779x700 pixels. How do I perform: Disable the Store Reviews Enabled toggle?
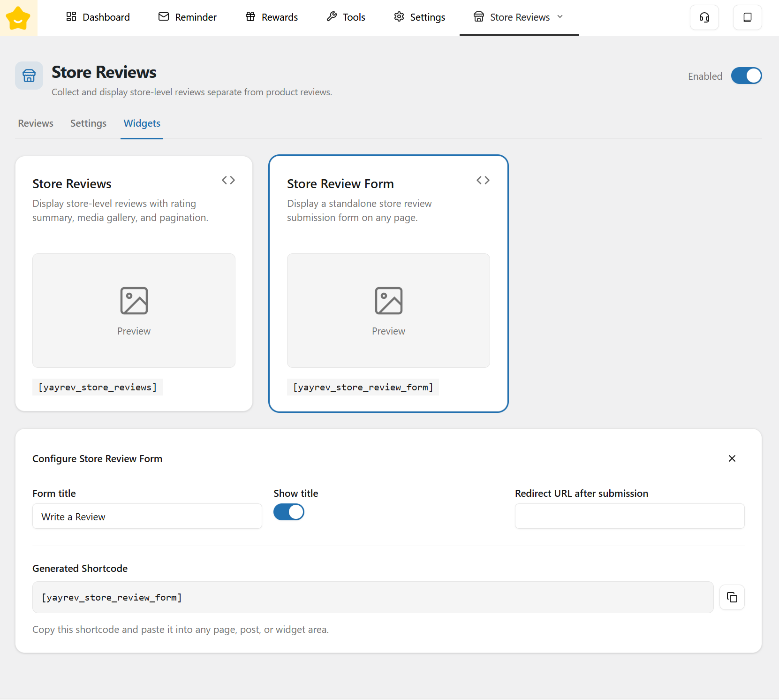click(x=746, y=76)
